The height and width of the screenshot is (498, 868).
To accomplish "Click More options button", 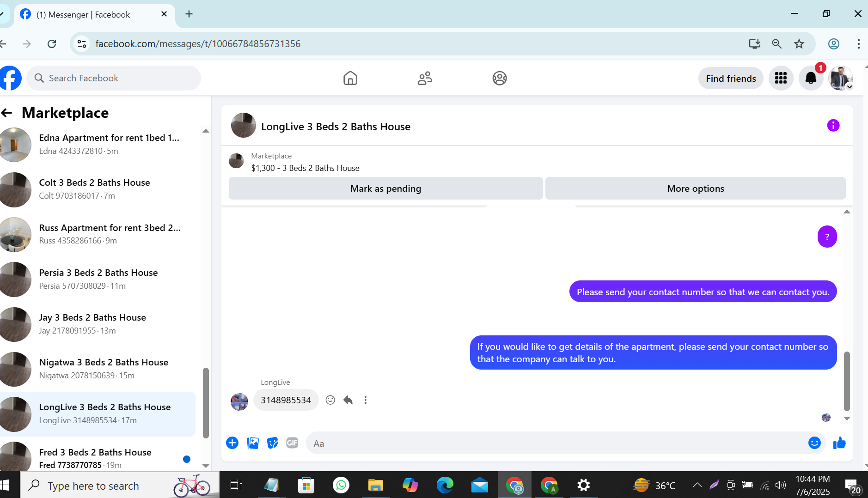I will pyautogui.click(x=696, y=188).
